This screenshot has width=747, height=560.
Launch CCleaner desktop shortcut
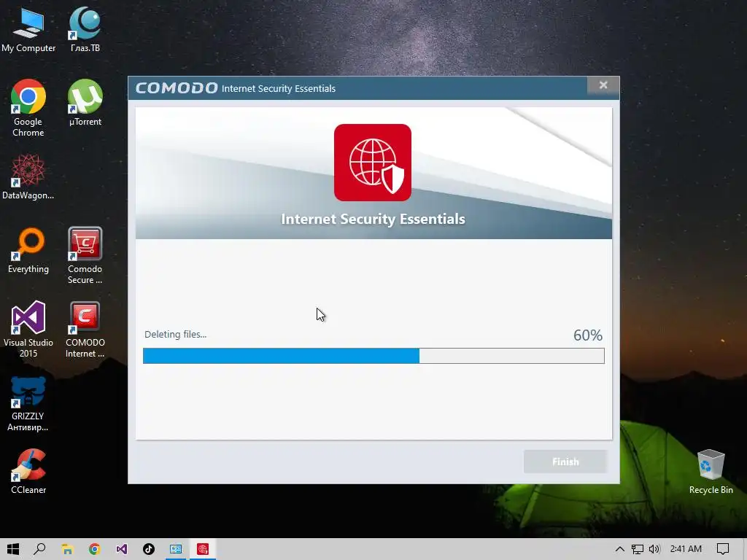(x=28, y=472)
